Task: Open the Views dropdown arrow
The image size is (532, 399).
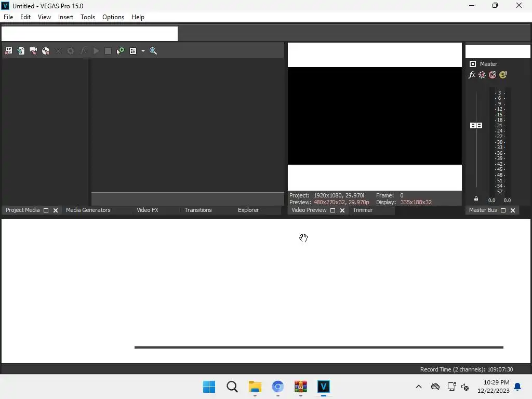Action: click(143, 51)
